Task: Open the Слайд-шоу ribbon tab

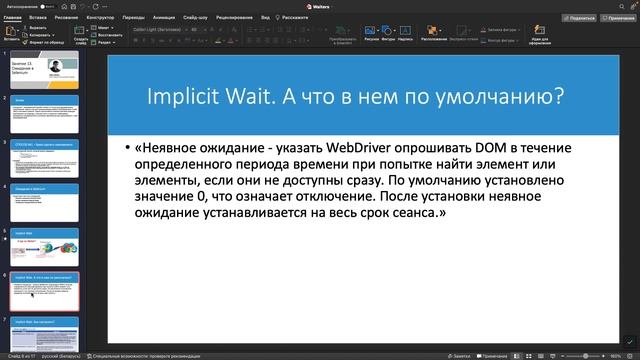Action: point(195,18)
